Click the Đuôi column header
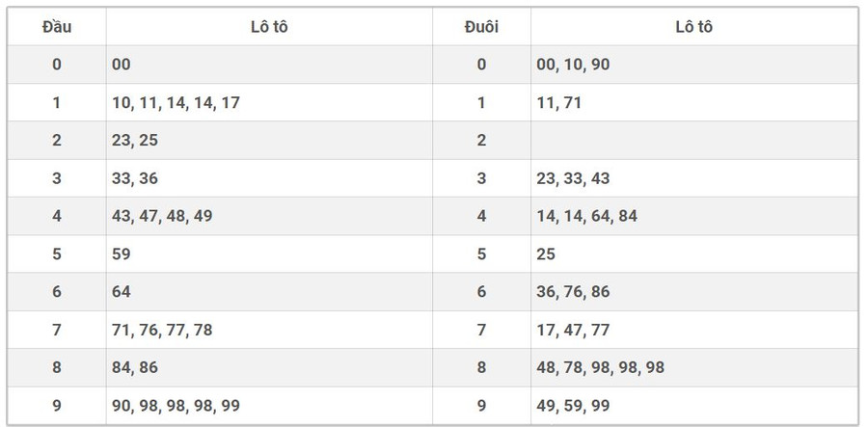Screen dimensions: 868x427 pos(481,27)
